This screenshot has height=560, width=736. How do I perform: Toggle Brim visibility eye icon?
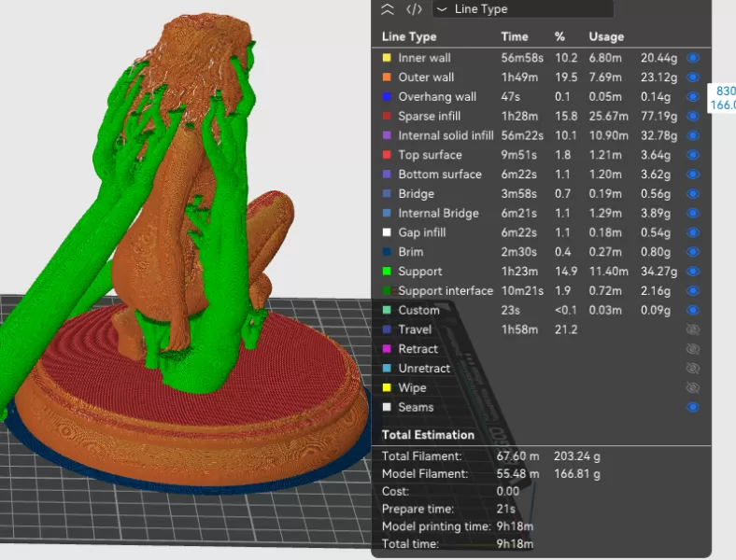pos(693,252)
